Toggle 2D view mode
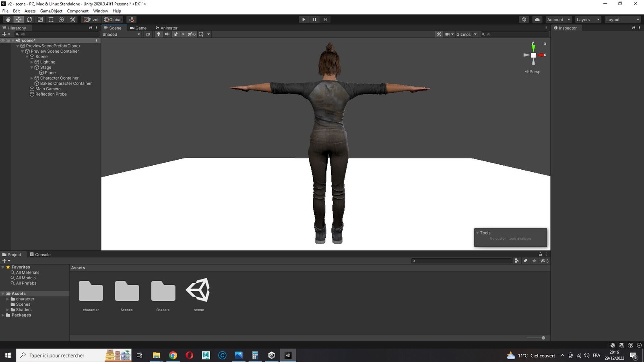Viewport: 644px width, 362px height. 148,34
